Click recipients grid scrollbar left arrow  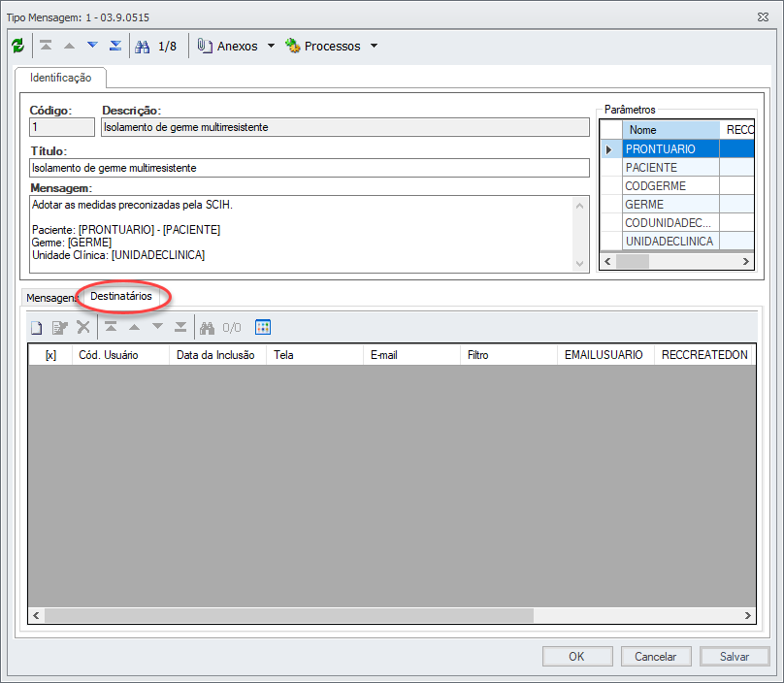[x=36, y=615]
